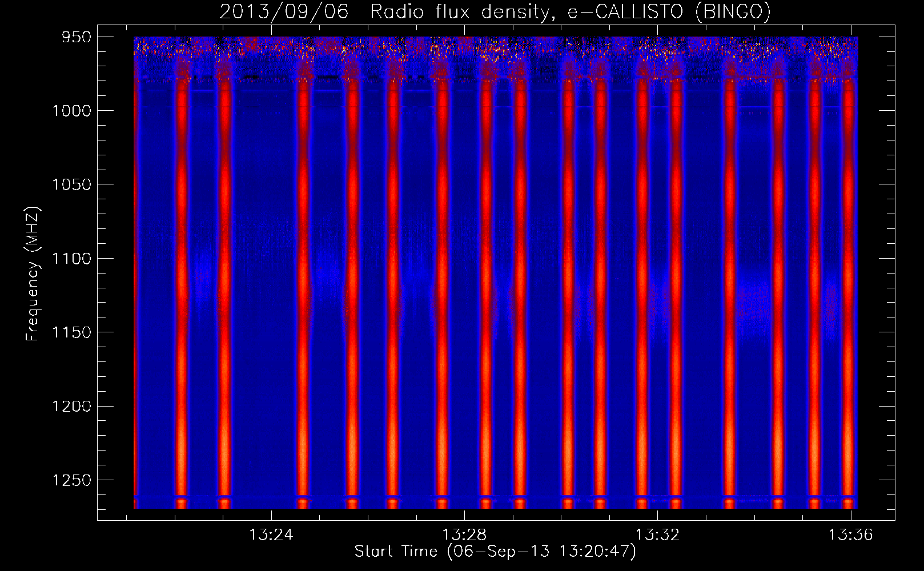Click the 13:32 time tick label

point(658,534)
